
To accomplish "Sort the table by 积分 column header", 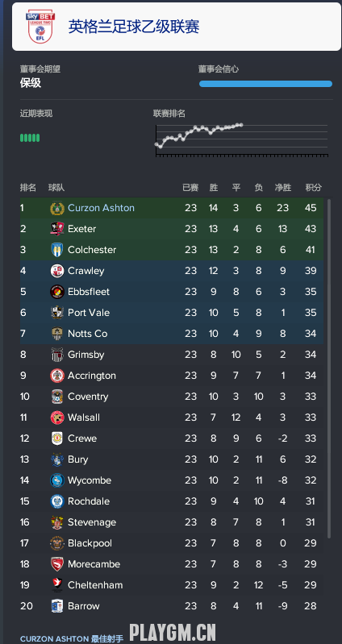I will click(313, 188).
